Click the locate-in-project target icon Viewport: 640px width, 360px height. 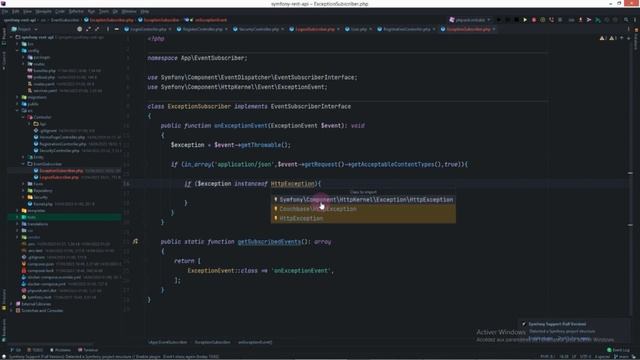click(x=80, y=29)
